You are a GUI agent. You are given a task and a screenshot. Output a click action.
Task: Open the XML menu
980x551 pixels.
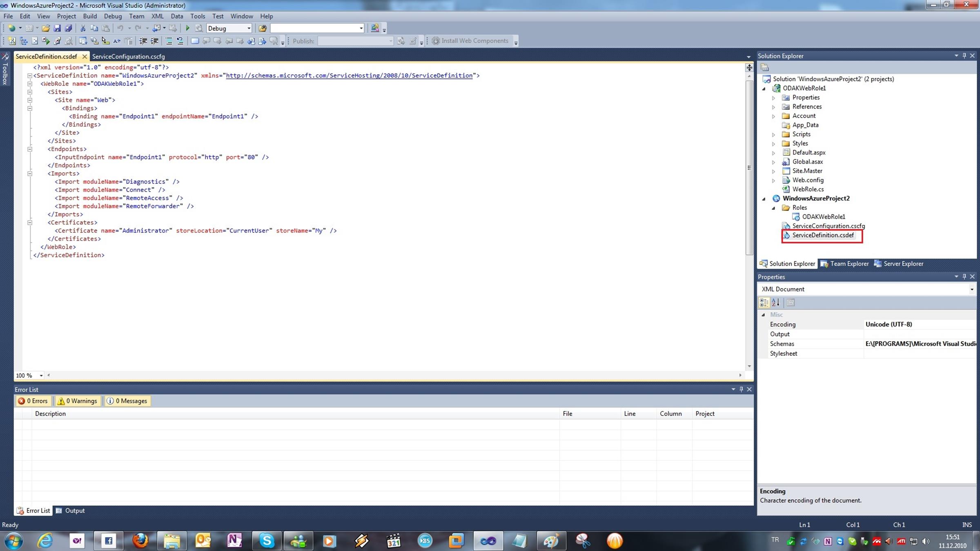(157, 16)
